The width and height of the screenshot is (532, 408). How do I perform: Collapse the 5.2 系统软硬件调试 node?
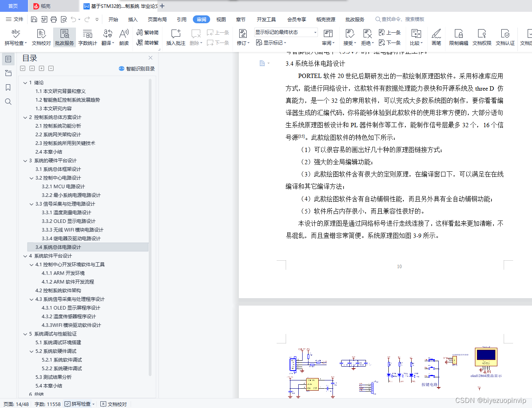[x=31, y=351]
